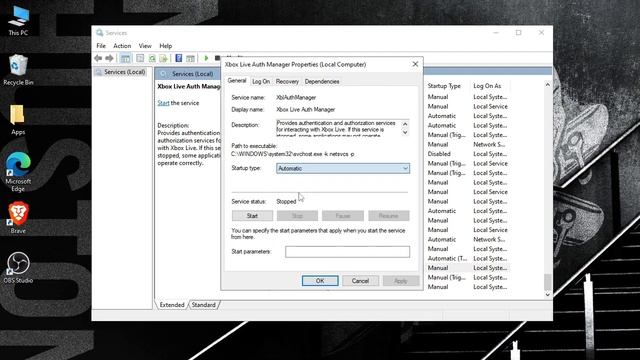This screenshot has width=640, height=360.
Task: Click the Start button in Properties dialog
Action: click(x=252, y=216)
